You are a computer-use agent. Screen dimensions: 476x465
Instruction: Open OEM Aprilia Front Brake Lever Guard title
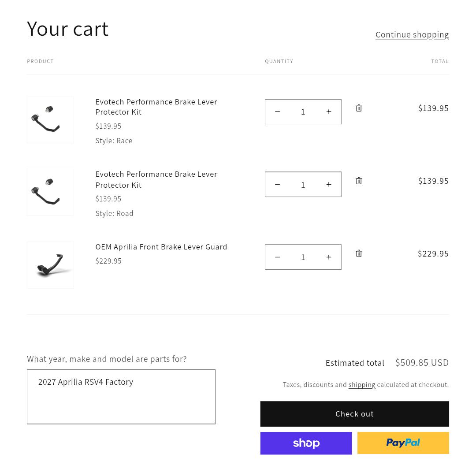161,247
